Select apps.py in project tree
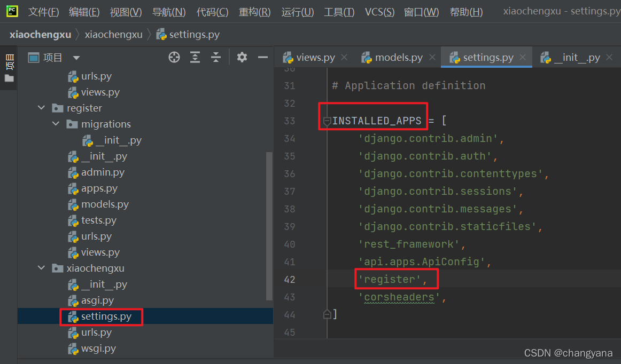 tap(92, 188)
